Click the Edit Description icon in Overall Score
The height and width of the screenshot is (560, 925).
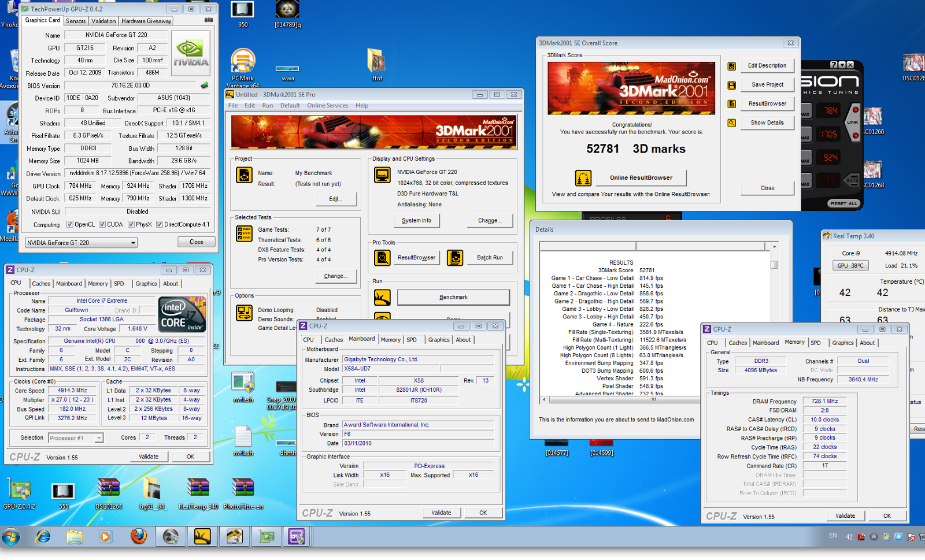pyautogui.click(x=731, y=66)
